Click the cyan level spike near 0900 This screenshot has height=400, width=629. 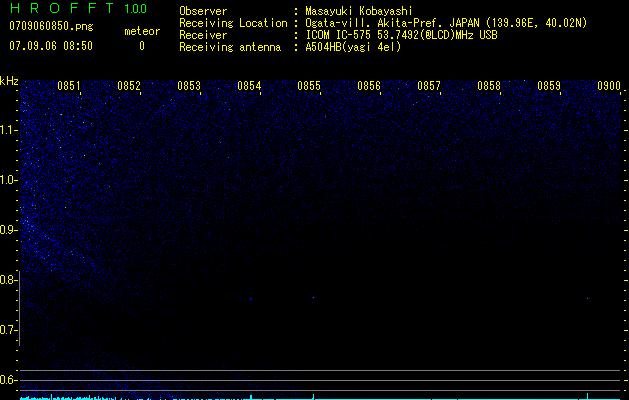tap(588, 396)
